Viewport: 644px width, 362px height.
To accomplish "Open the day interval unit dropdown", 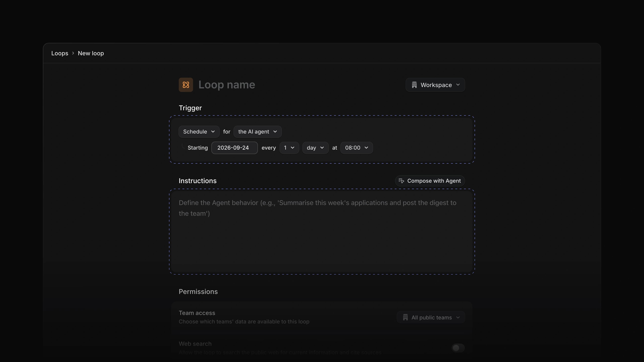I will tap(315, 148).
